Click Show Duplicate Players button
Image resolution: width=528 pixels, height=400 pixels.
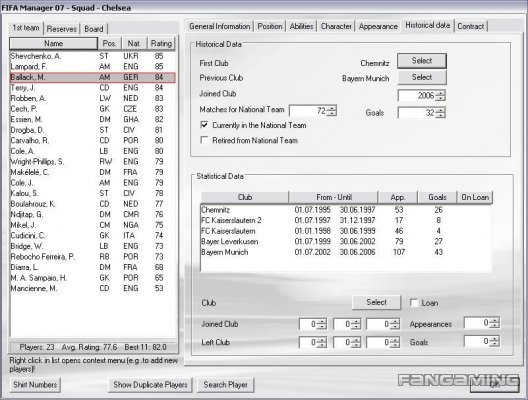[x=150, y=385]
